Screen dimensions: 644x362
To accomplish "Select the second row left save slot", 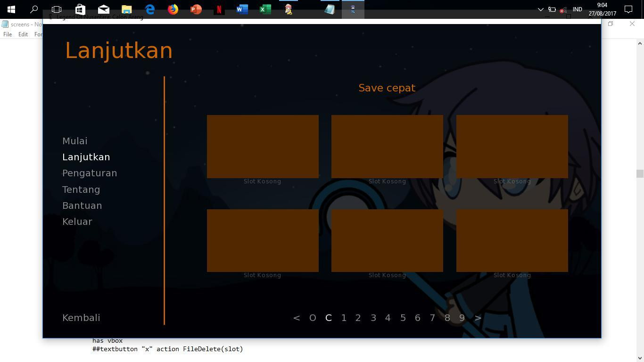I will point(263,240).
